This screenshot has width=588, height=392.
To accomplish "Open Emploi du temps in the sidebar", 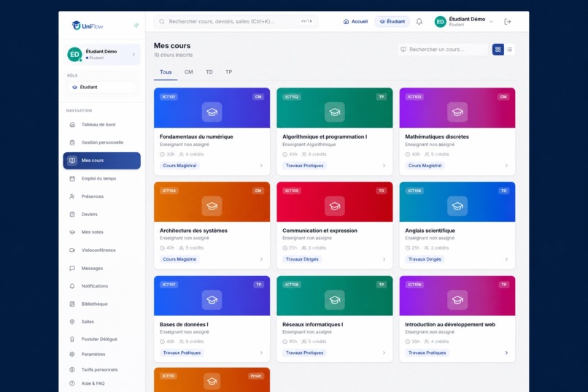I will 101,179.
